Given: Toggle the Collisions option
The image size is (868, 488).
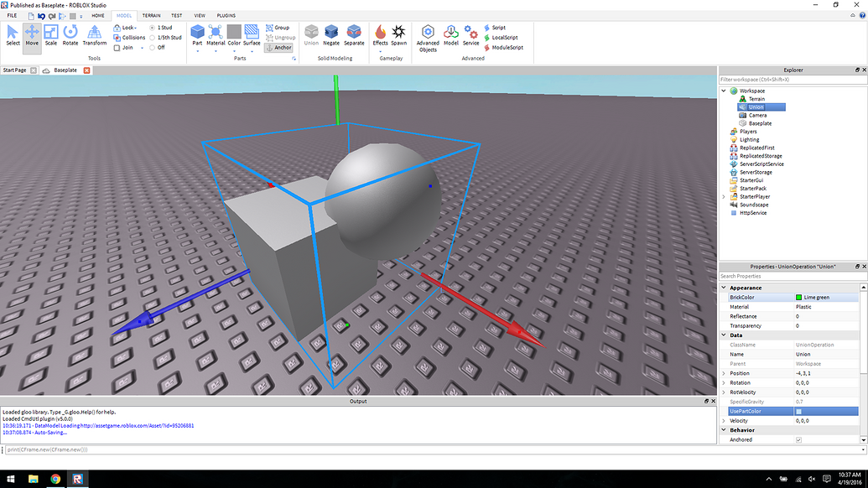Looking at the screenshot, I should [129, 38].
